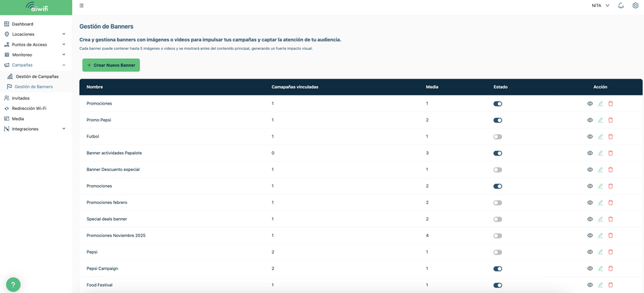The height and width of the screenshot is (293, 644).
Task: Click the Food Festival banner name
Action: tap(99, 285)
